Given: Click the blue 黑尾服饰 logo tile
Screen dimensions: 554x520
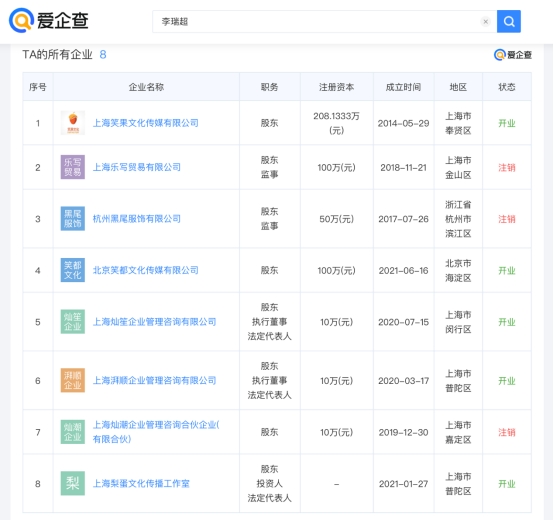Looking at the screenshot, I should point(73,219).
